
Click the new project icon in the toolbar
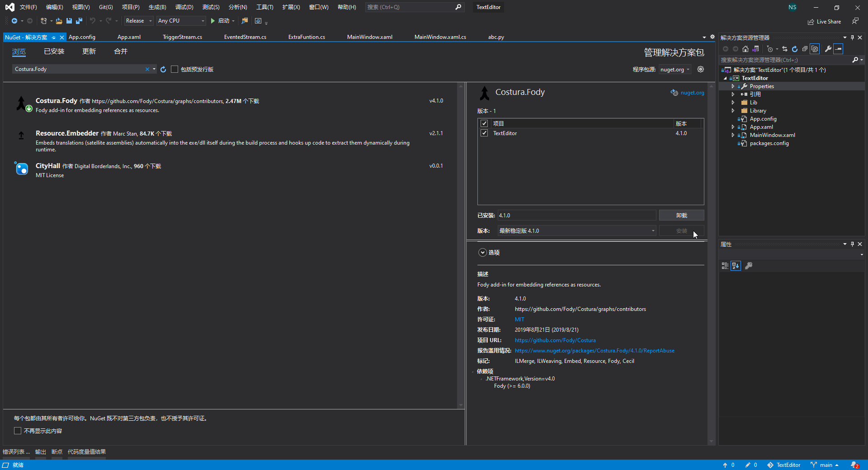tap(43, 21)
